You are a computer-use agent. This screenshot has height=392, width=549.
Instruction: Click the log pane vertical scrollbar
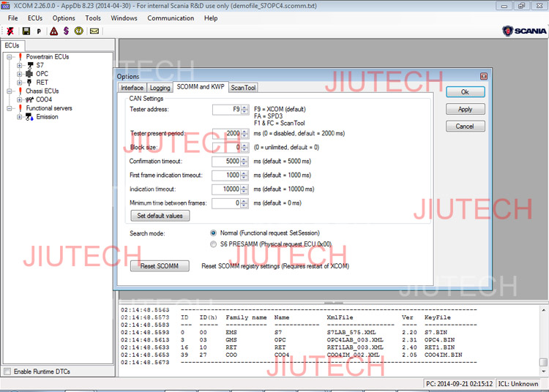click(543, 340)
